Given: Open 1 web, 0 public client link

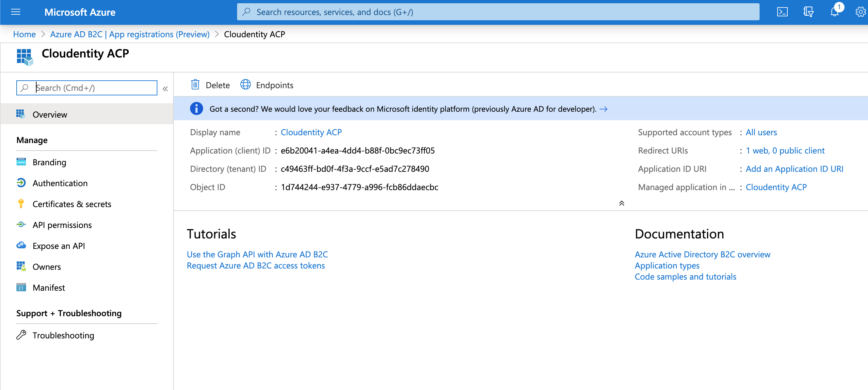Looking at the screenshot, I should (x=785, y=150).
